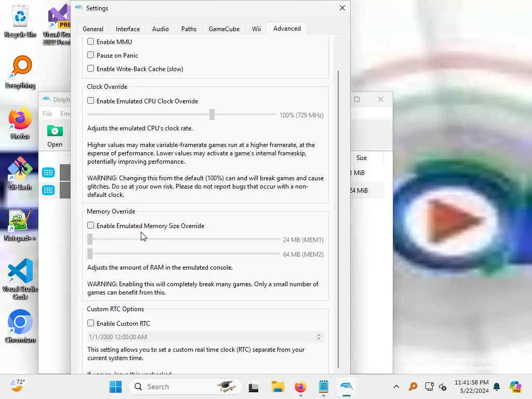
Task: Open Task View from the taskbar
Action: (254, 387)
